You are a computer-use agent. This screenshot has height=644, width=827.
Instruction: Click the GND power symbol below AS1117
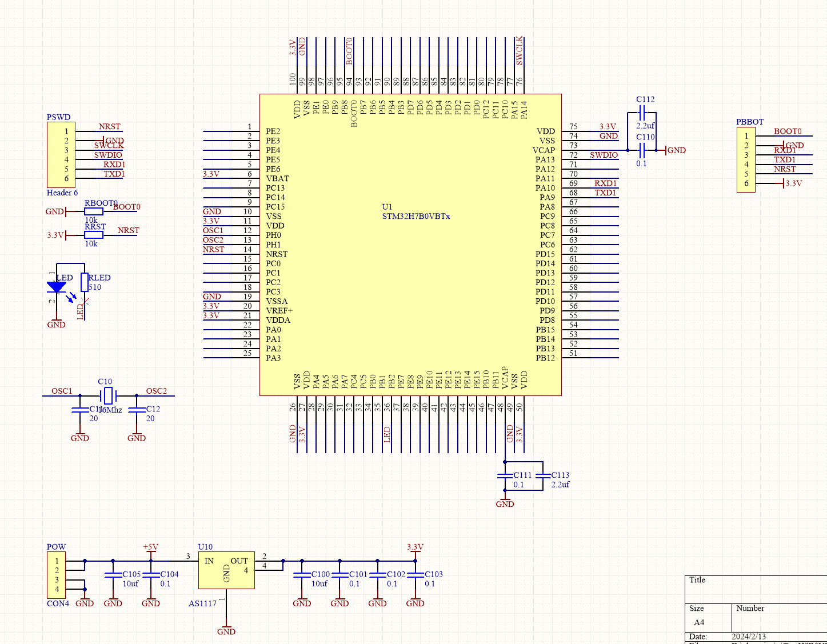coord(227,627)
